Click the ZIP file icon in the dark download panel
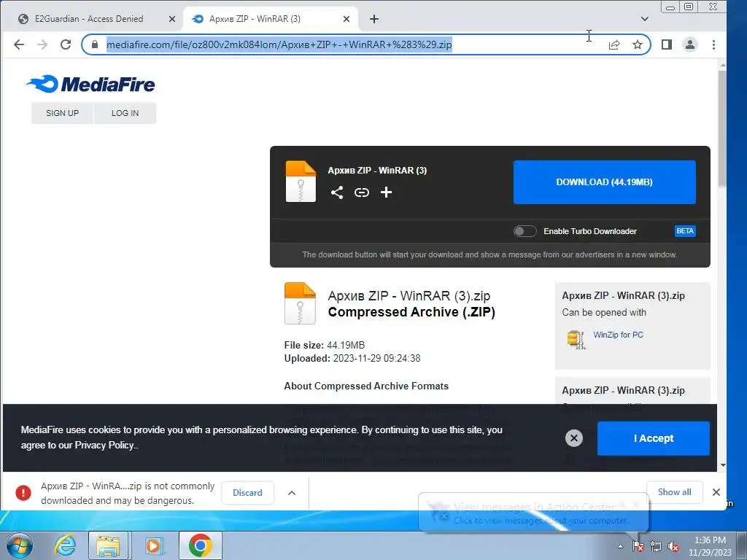The image size is (747, 560). click(301, 182)
